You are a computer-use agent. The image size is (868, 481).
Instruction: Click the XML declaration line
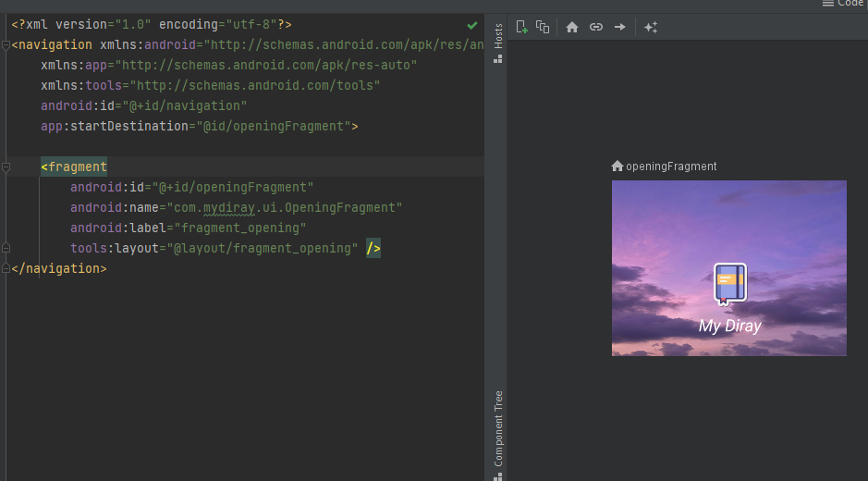(151, 25)
